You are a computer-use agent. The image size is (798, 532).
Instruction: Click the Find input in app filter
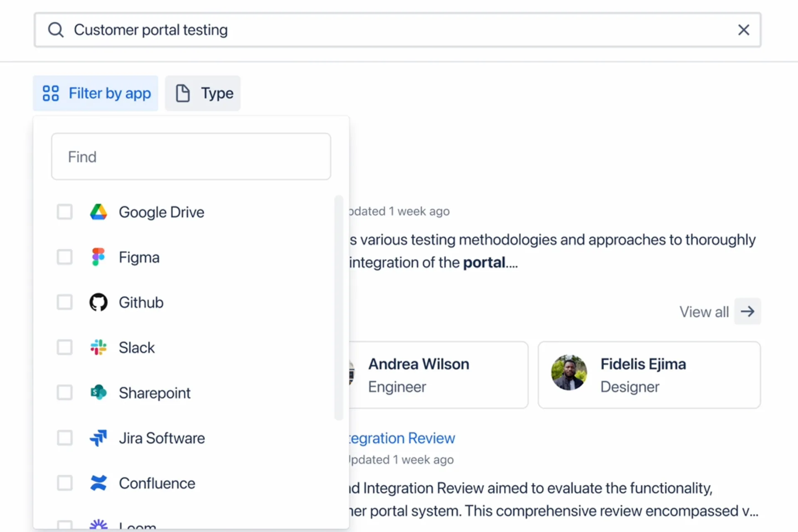click(x=191, y=157)
